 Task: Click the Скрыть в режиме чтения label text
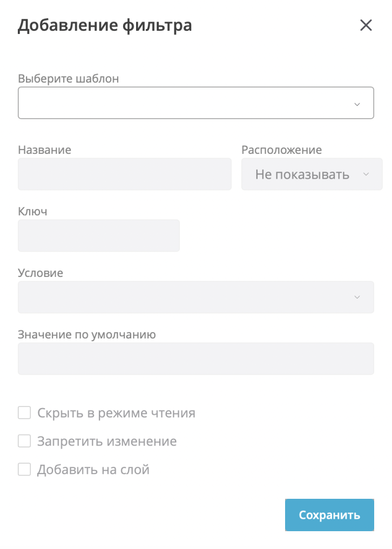point(116,414)
